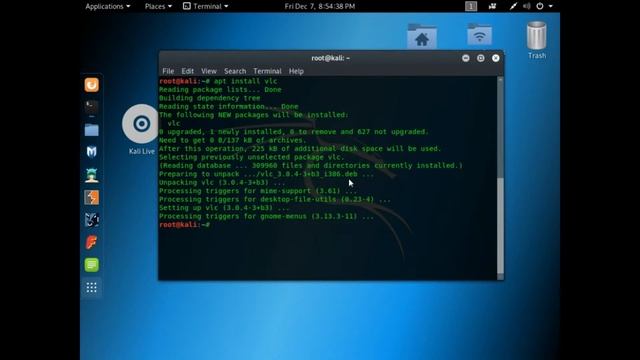Viewport: 640px width, 360px height.
Task: Click the pen icon in top bar
Action: [x=513, y=6]
